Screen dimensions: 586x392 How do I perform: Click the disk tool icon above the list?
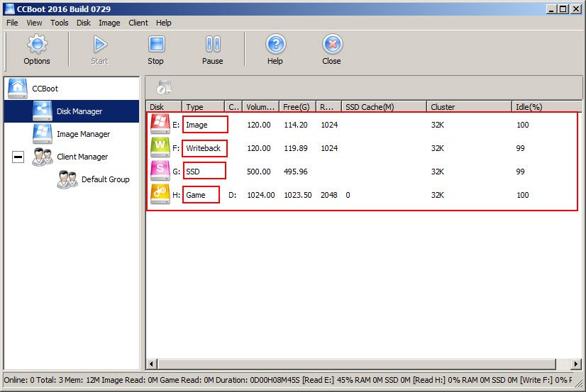coord(164,87)
